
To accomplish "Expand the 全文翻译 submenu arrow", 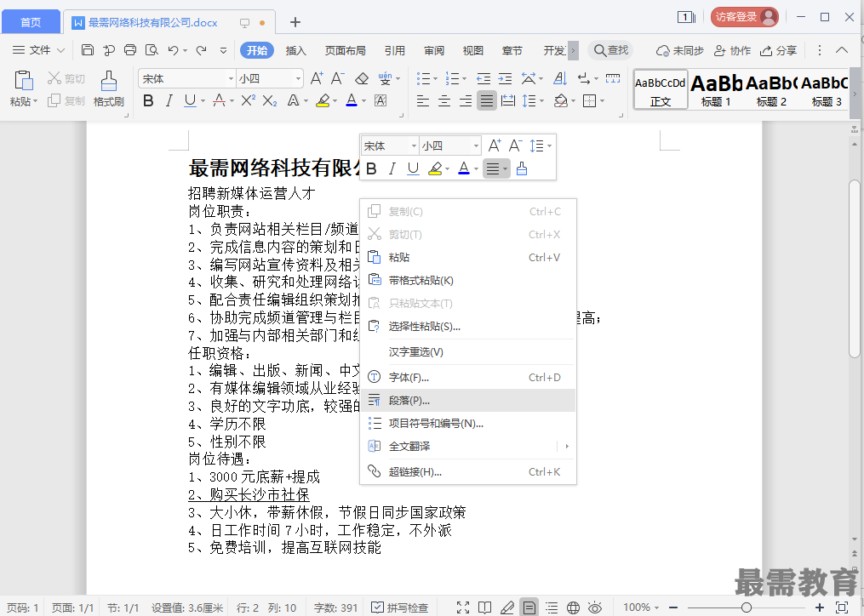I will click(567, 447).
